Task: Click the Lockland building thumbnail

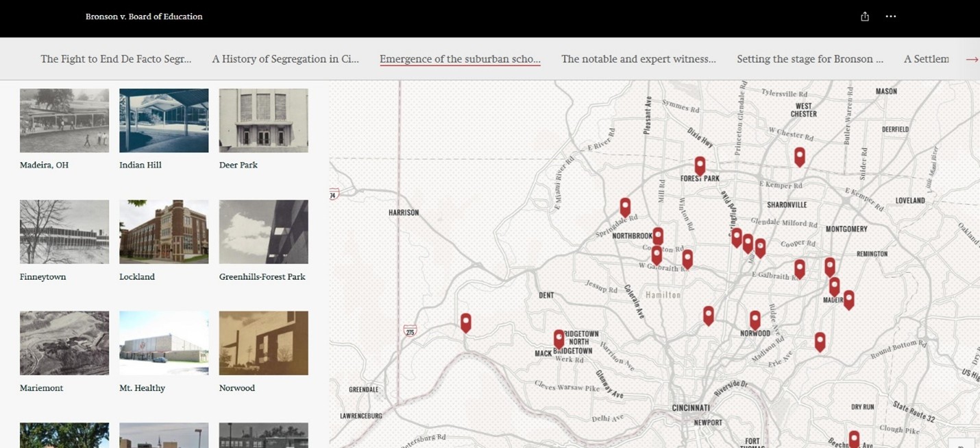Action: [x=163, y=232]
